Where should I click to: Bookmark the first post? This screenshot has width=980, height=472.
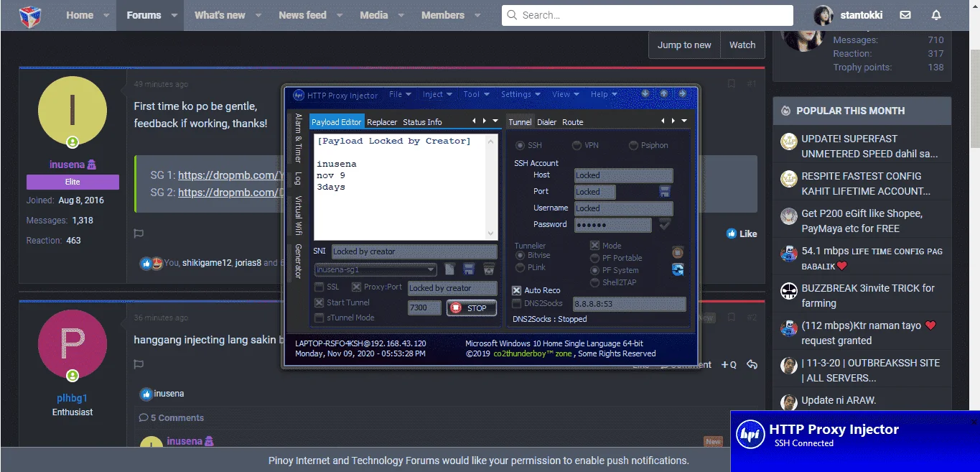732,84
